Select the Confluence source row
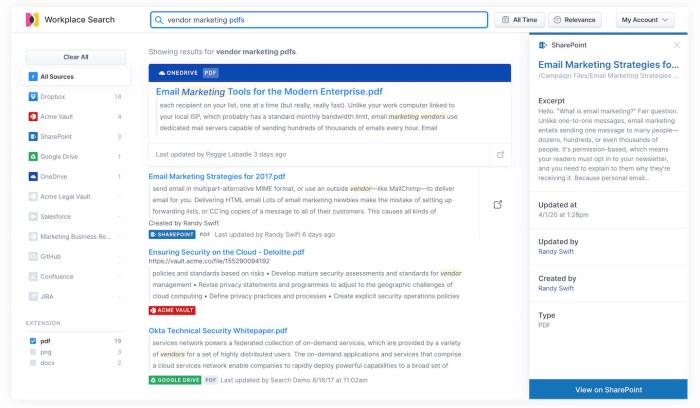This screenshot has height=408, width=700. tap(76, 277)
